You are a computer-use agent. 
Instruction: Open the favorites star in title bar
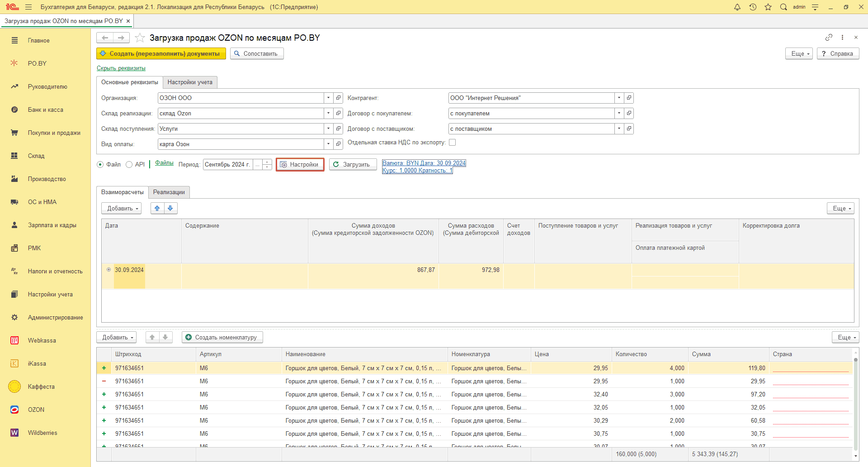[x=768, y=7]
